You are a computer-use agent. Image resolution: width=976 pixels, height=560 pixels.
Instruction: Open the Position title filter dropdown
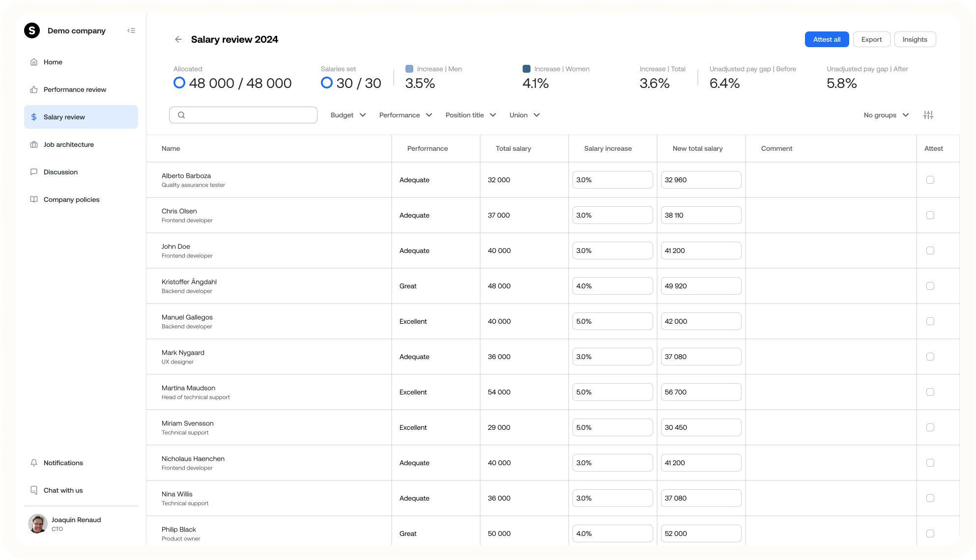coord(470,115)
